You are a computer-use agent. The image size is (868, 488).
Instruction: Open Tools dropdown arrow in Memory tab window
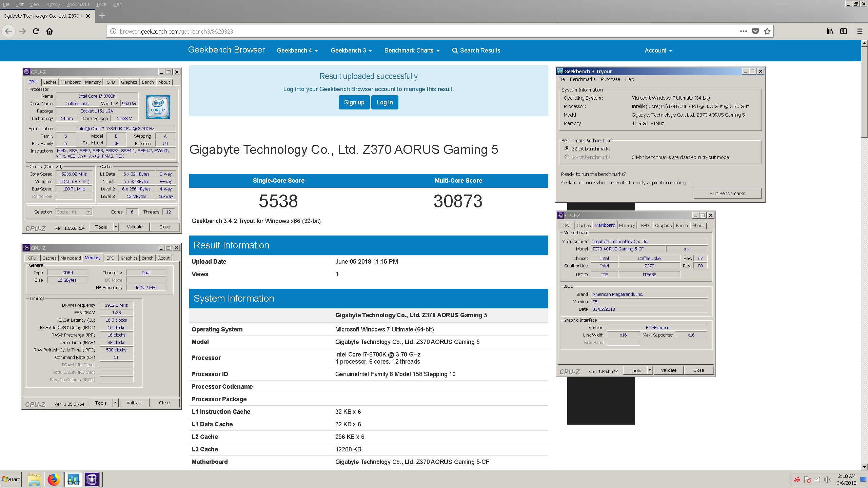click(x=115, y=403)
